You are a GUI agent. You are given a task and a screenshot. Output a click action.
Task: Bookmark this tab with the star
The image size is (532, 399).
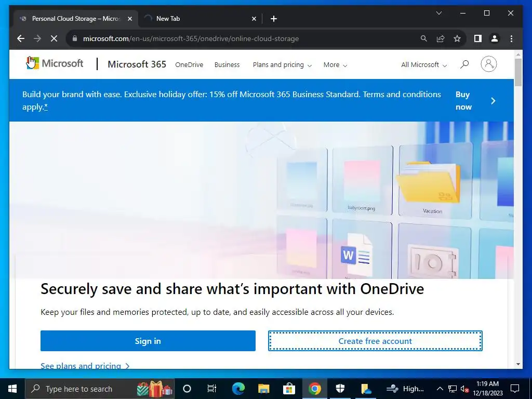click(457, 38)
